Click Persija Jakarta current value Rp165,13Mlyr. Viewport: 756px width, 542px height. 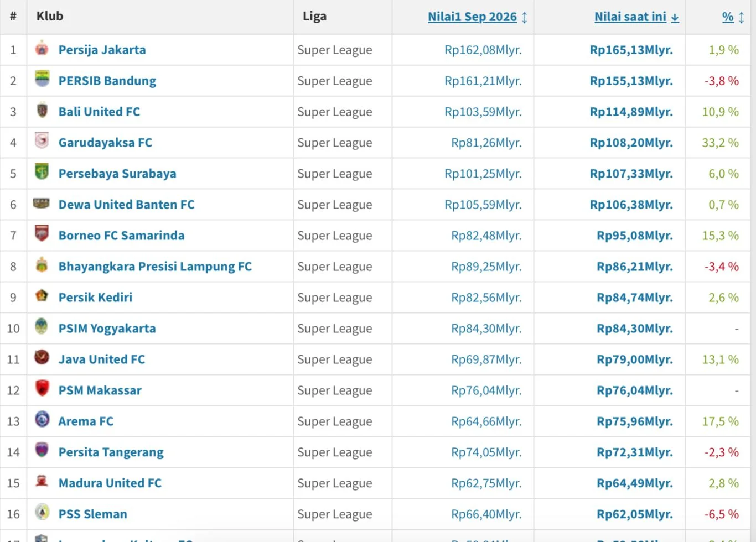tap(631, 50)
